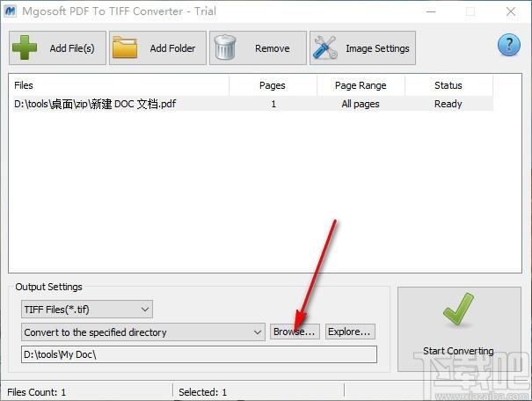Click the Mgosoft app icon in title bar

(x=11, y=11)
